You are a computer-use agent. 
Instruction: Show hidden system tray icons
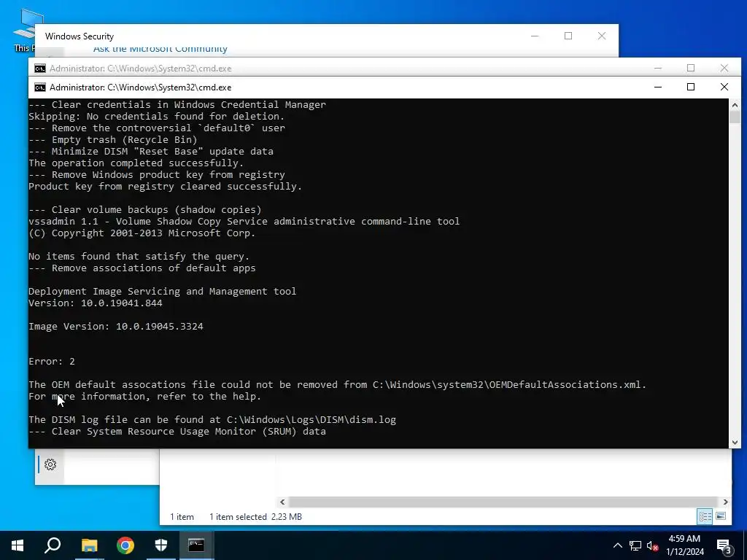coord(617,545)
